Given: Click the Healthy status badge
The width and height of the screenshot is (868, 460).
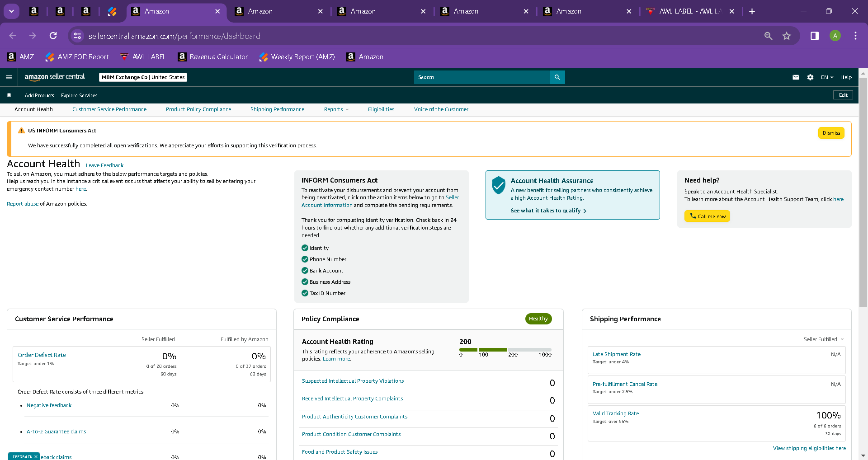Looking at the screenshot, I should pos(538,319).
